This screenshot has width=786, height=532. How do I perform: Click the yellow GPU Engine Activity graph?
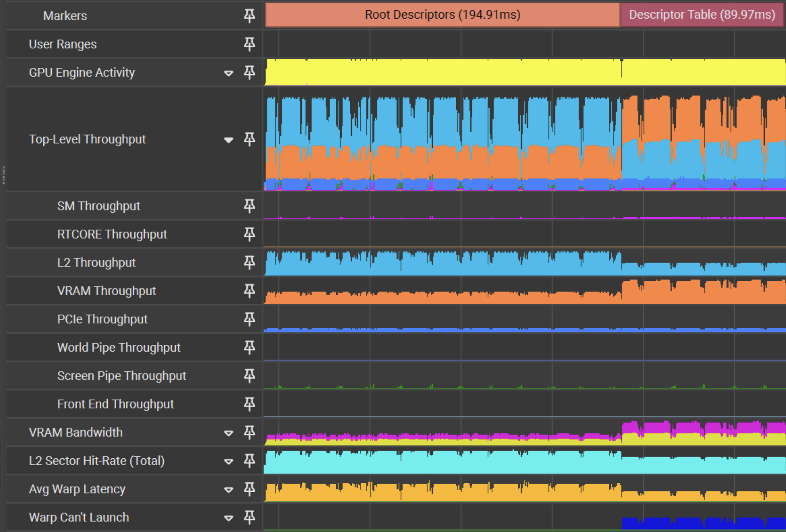(525, 72)
